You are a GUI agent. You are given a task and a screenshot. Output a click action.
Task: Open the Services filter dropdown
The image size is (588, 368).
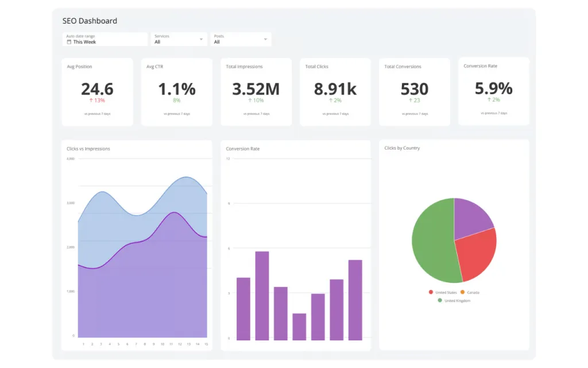(x=180, y=39)
